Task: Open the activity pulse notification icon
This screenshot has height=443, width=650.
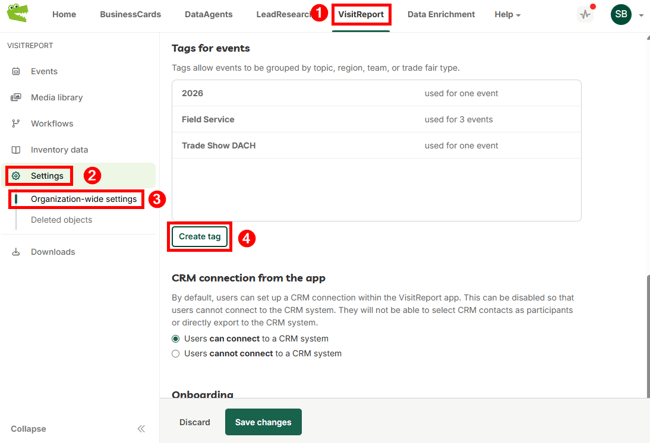Action: 585,15
